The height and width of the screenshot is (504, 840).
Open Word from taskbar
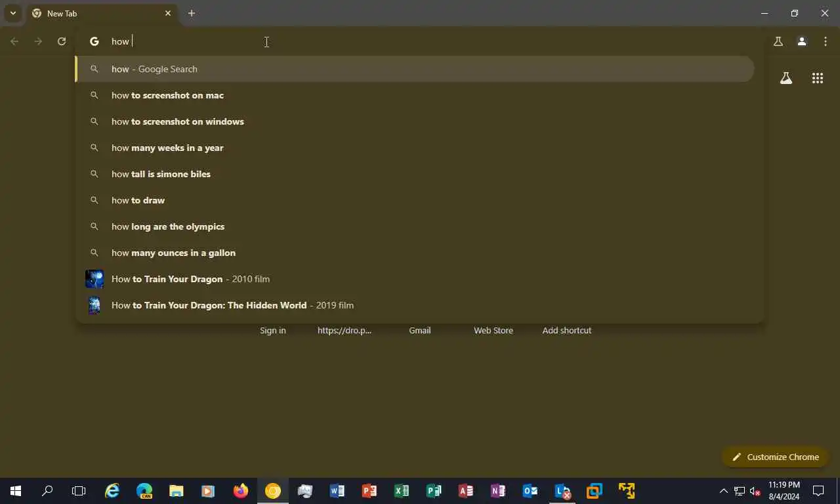(337, 491)
